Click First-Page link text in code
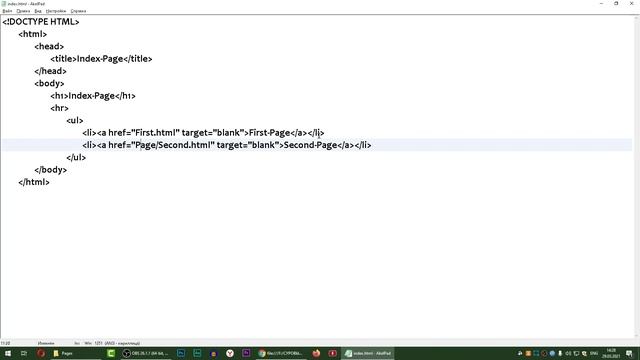This screenshot has height=360, width=640. tap(269, 133)
